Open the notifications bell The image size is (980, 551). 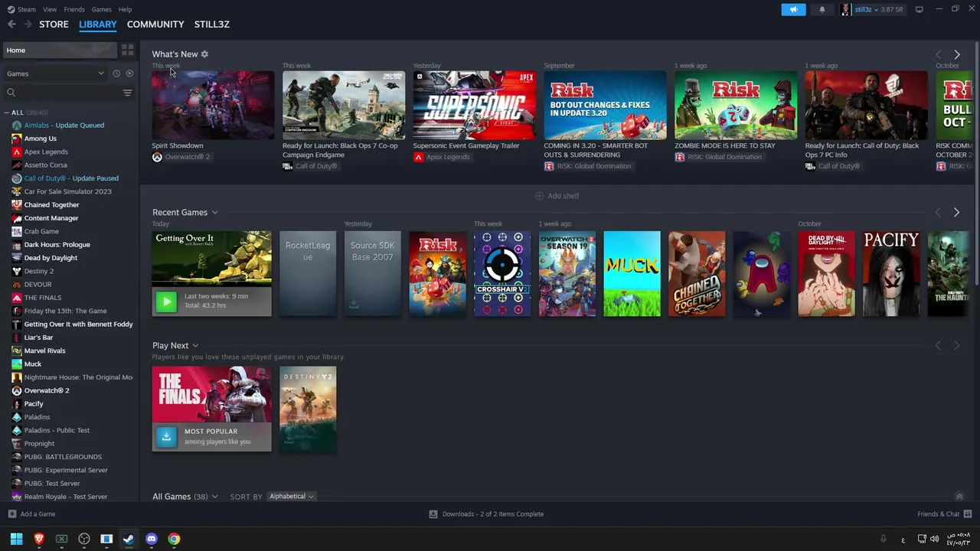click(x=822, y=9)
